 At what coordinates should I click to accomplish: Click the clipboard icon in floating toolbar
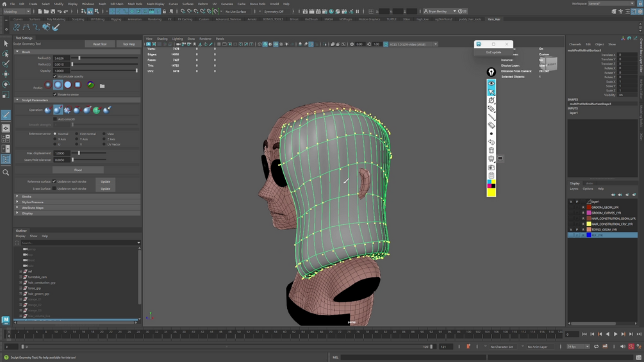pos(491,176)
